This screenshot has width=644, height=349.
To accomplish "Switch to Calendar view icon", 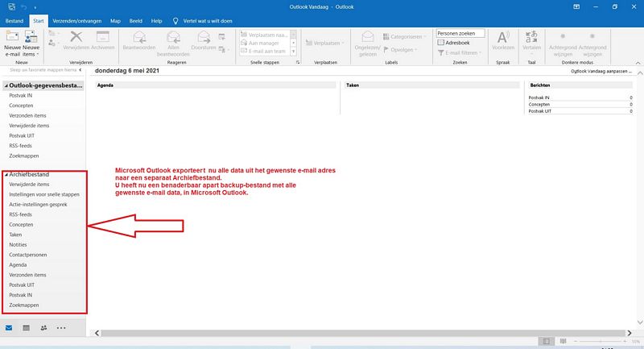I will click(x=27, y=328).
